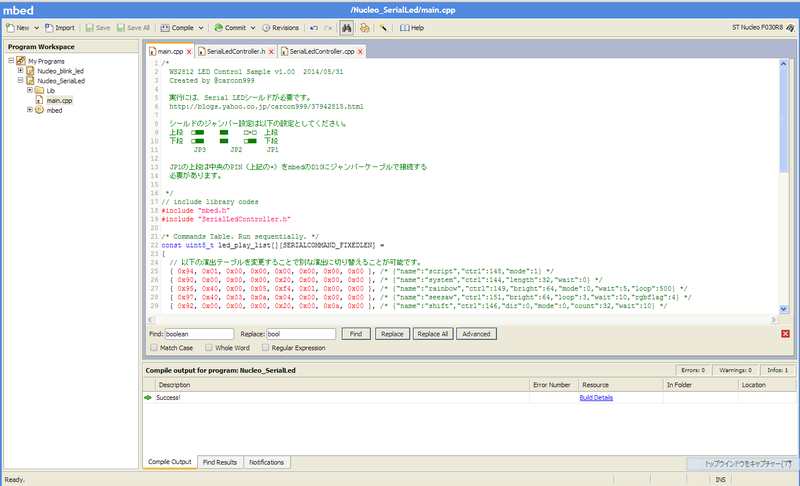Compile the current program
Screen dimensions: 800x486
pos(177,28)
